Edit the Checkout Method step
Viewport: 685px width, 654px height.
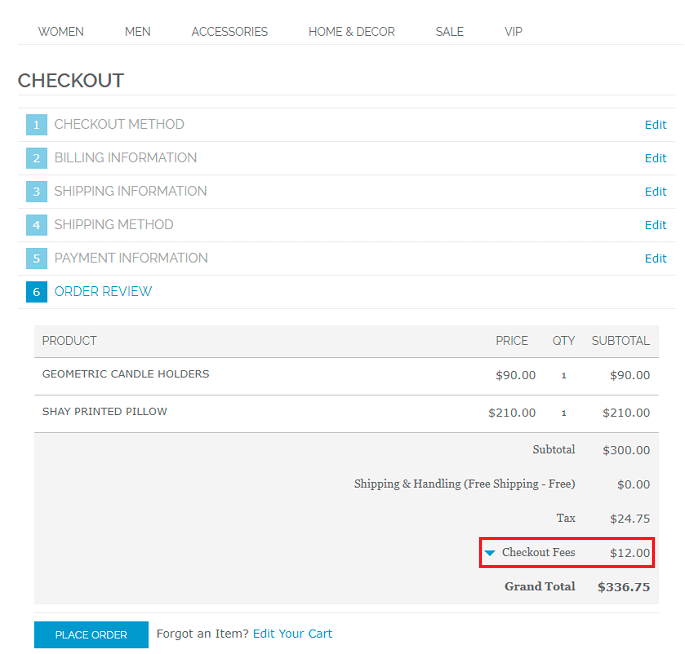pos(655,125)
